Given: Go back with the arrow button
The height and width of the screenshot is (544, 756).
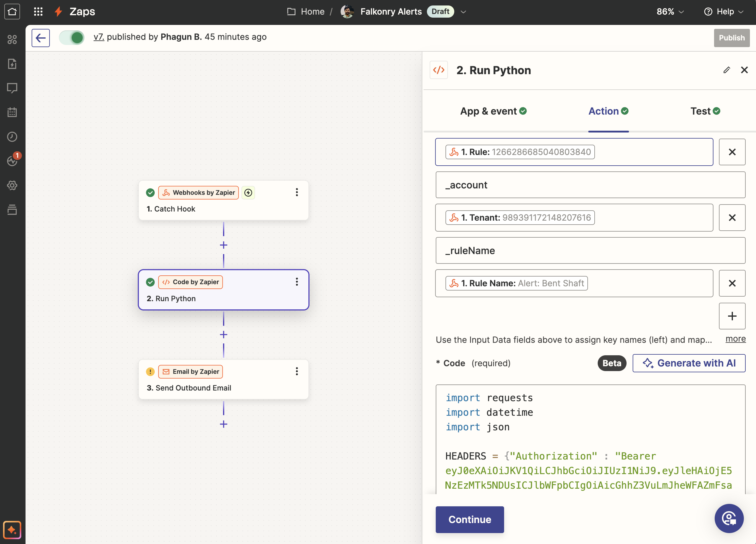Looking at the screenshot, I should tap(41, 38).
